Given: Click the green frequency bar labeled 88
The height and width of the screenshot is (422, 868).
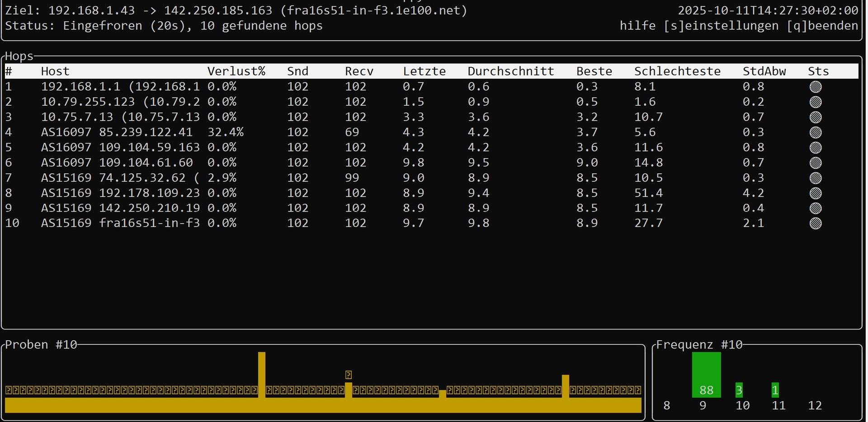Looking at the screenshot, I should pyautogui.click(x=707, y=375).
